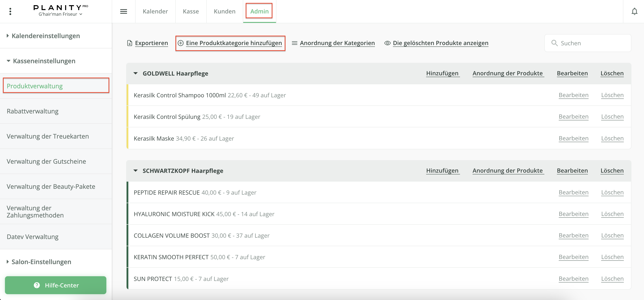Collapse the GOLDWELL Haarpflege category

tap(136, 73)
